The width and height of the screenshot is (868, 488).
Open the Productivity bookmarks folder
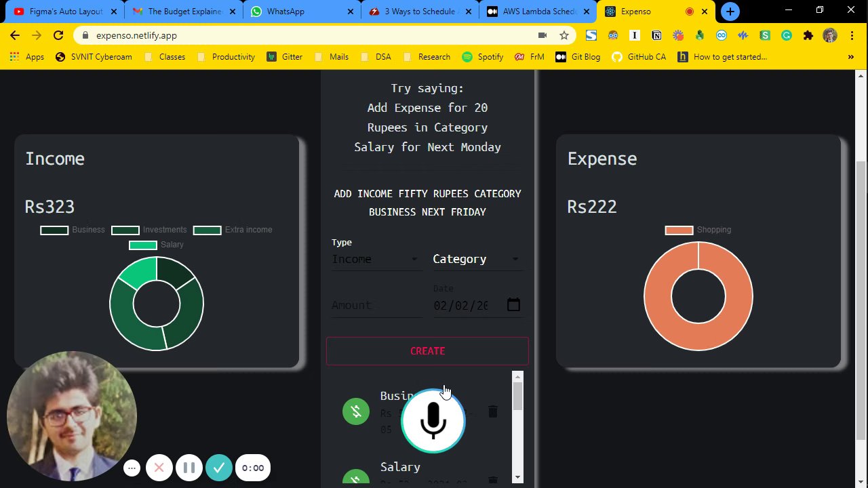pos(226,57)
